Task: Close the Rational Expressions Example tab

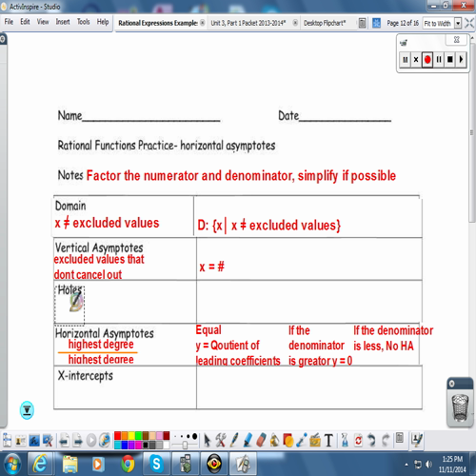Action: point(202,23)
